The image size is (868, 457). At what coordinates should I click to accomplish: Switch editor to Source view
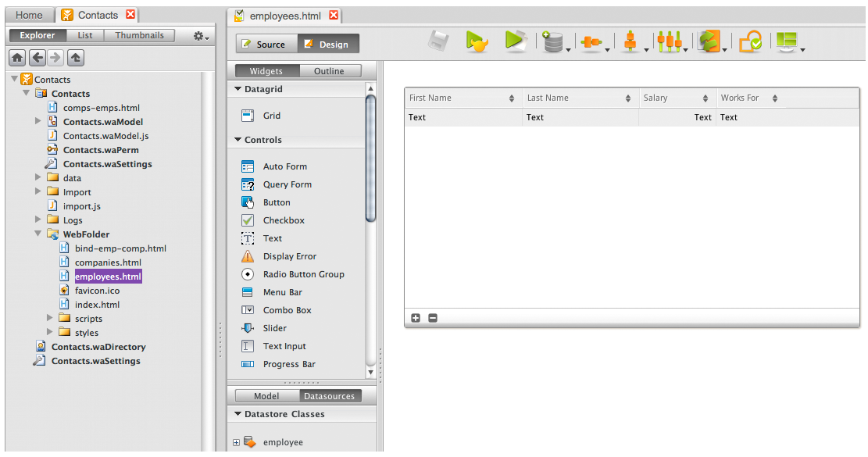tap(266, 45)
